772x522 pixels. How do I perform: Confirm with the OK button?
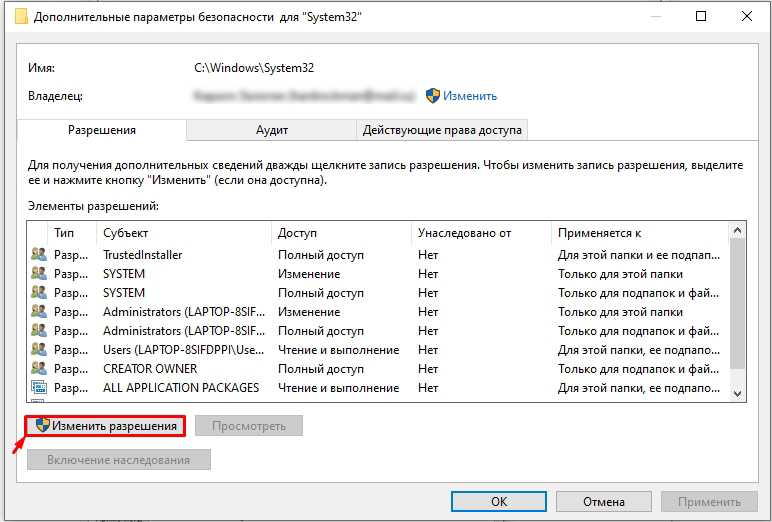coord(499,502)
